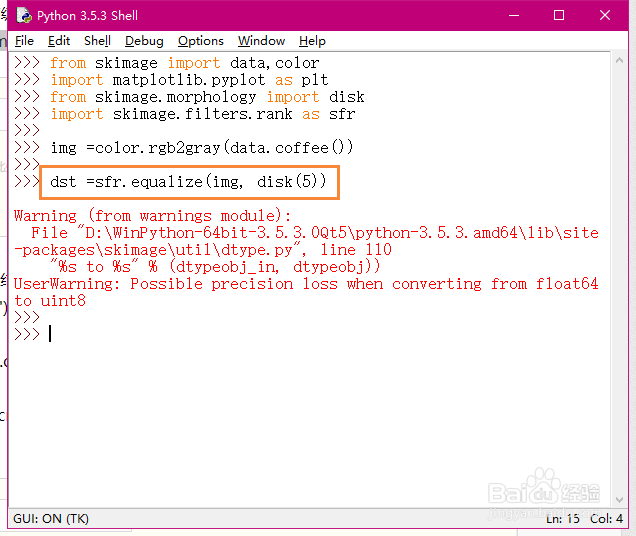Click the 'dst =sfr.equalize(img, disk(5))' line
636x536 pixels.
tap(188, 182)
